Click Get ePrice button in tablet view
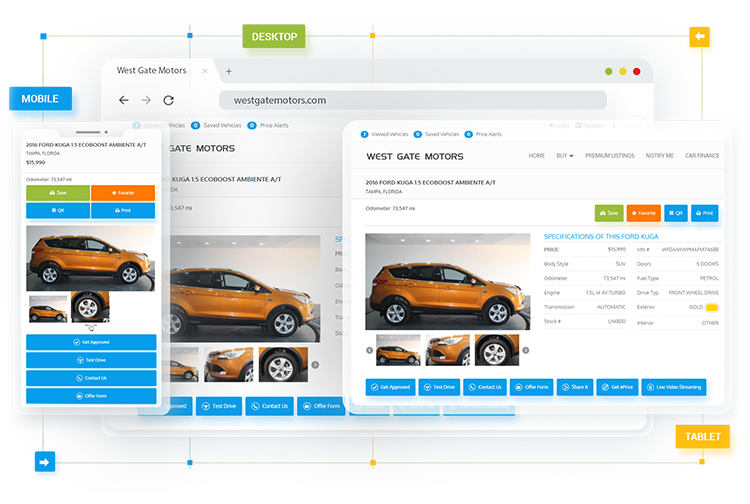Viewport: 750px width, 504px height. click(617, 387)
